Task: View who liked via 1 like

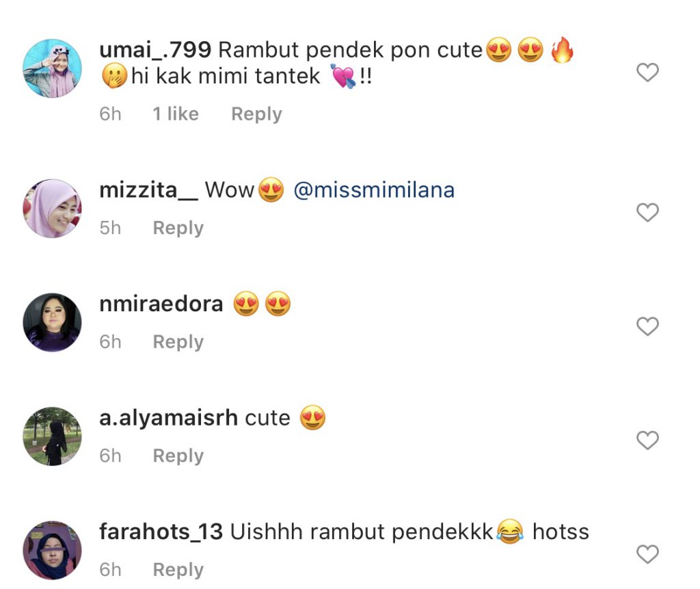Action: click(x=176, y=114)
